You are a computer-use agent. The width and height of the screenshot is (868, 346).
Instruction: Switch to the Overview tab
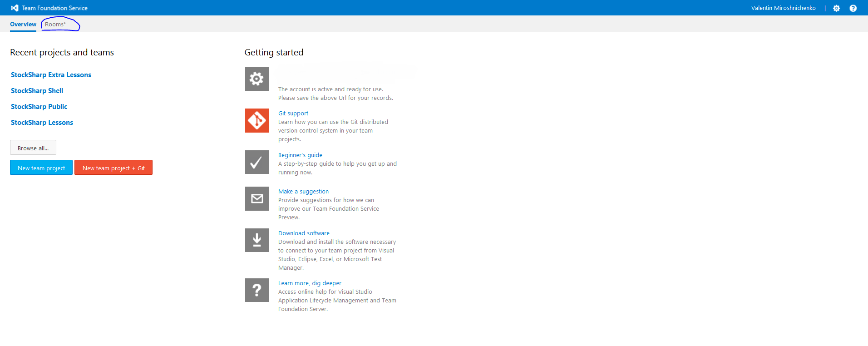(x=23, y=24)
